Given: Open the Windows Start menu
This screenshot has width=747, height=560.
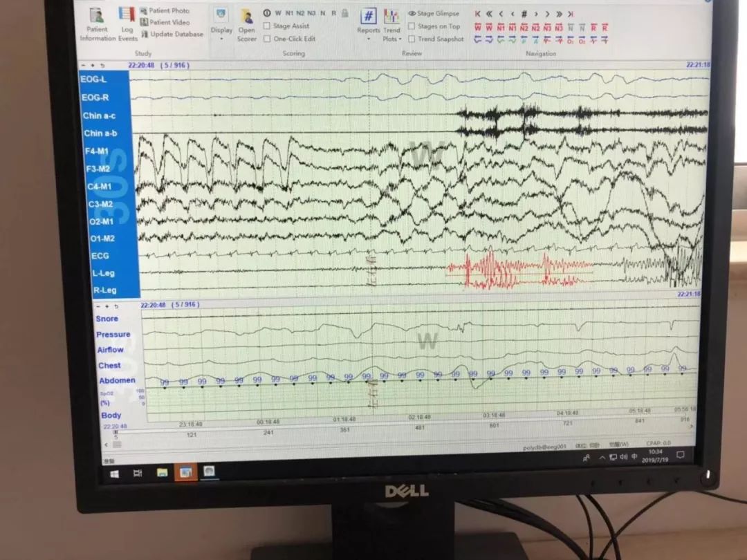Looking at the screenshot, I should tap(114, 473).
